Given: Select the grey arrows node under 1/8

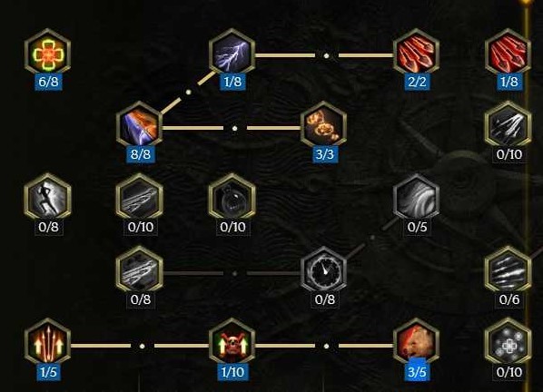Looking at the screenshot, I should (508, 127).
